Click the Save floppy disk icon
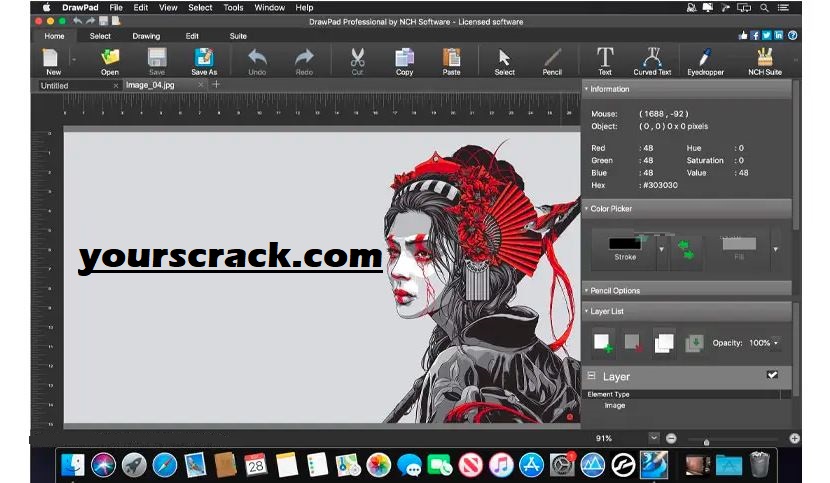Screen dimensions: 830x483 pos(157,61)
